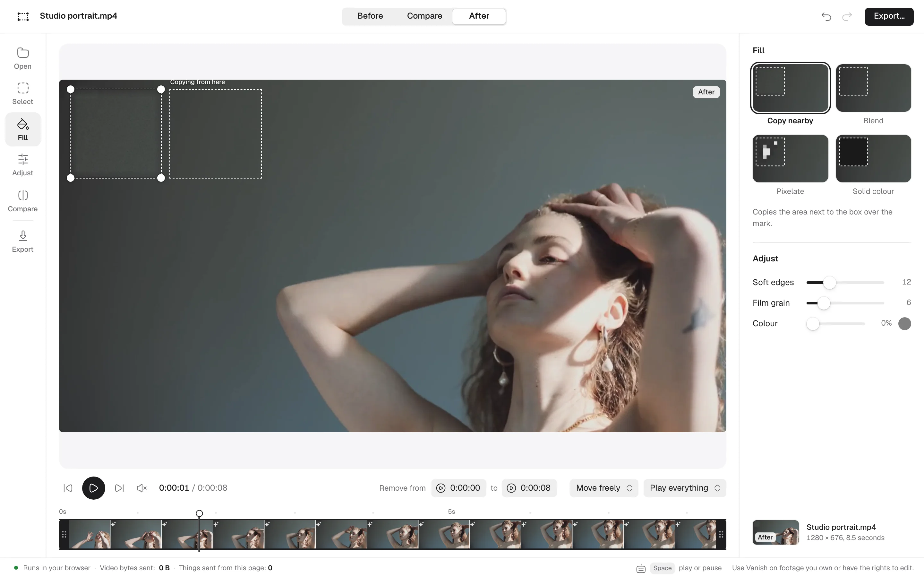The height and width of the screenshot is (578, 924).
Task: Undo the last edit
Action: point(826,16)
